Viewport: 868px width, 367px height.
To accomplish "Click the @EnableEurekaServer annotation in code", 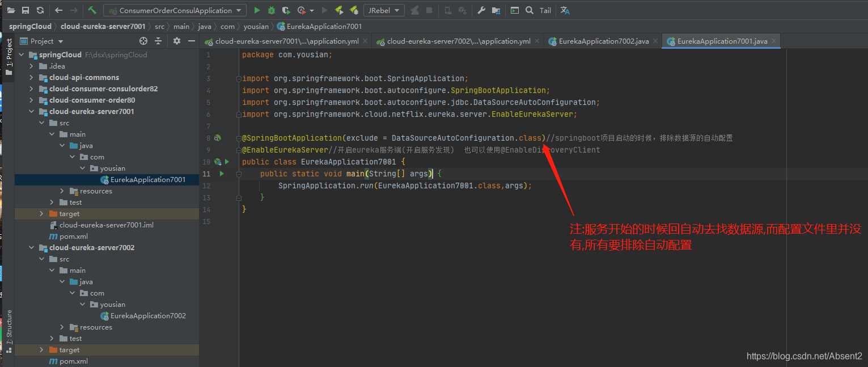I will (285, 150).
